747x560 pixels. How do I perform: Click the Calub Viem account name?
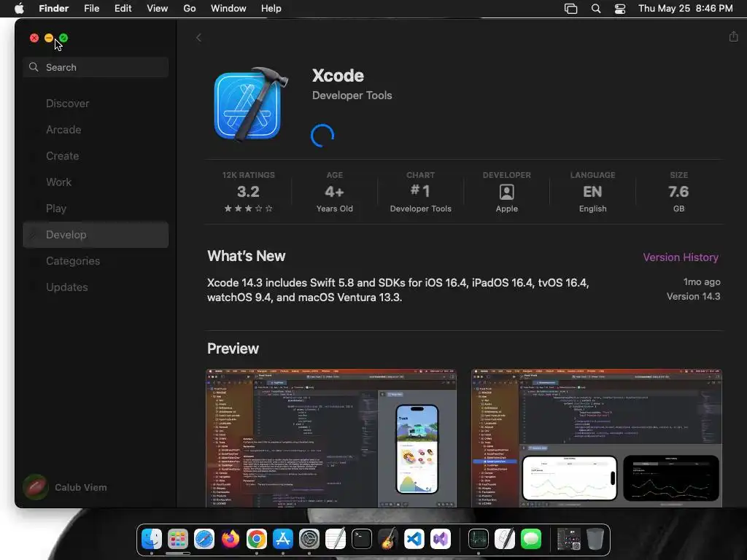point(80,487)
